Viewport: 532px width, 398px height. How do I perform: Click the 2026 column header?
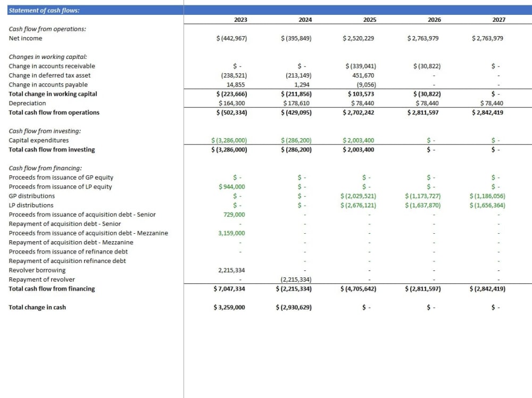[x=434, y=20]
